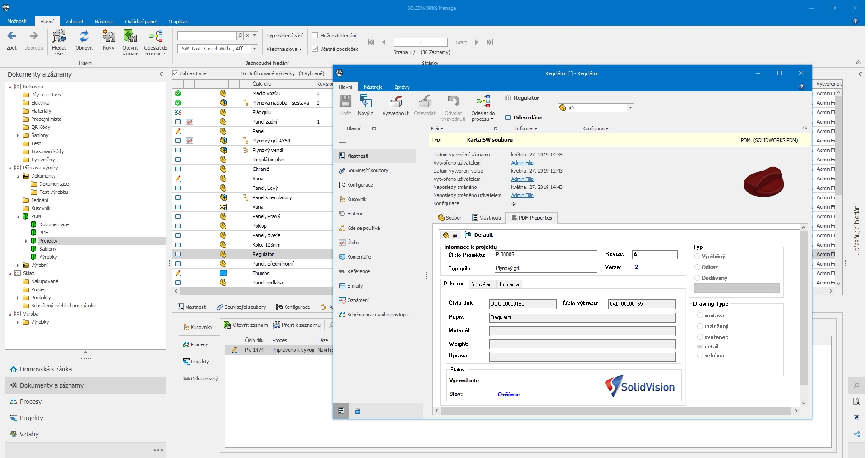Click the Přejít k záznamu button
This screenshot has width=868, height=458.
(x=297, y=325)
